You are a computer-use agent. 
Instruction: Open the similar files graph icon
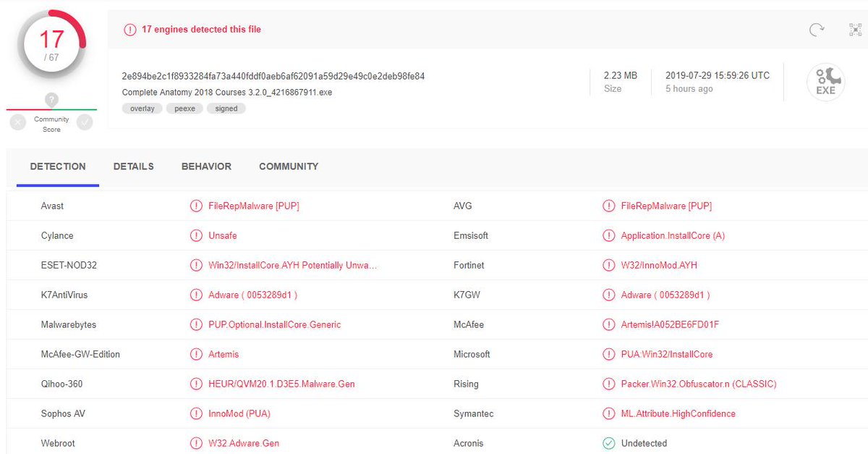click(x=856, y=30)
